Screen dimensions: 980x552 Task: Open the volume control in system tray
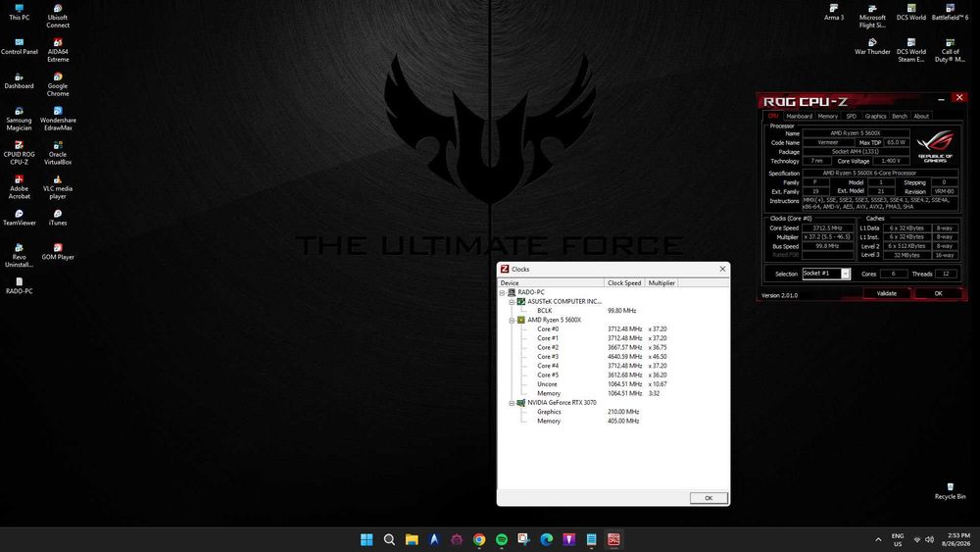929,539
